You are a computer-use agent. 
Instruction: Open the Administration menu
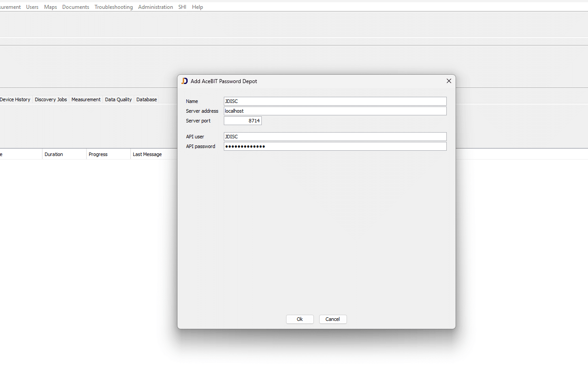[155, 7]
